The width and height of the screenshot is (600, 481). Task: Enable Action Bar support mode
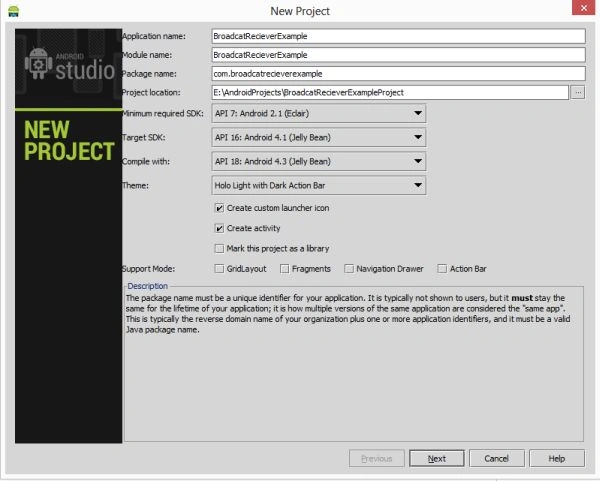[x=442, y=269]
